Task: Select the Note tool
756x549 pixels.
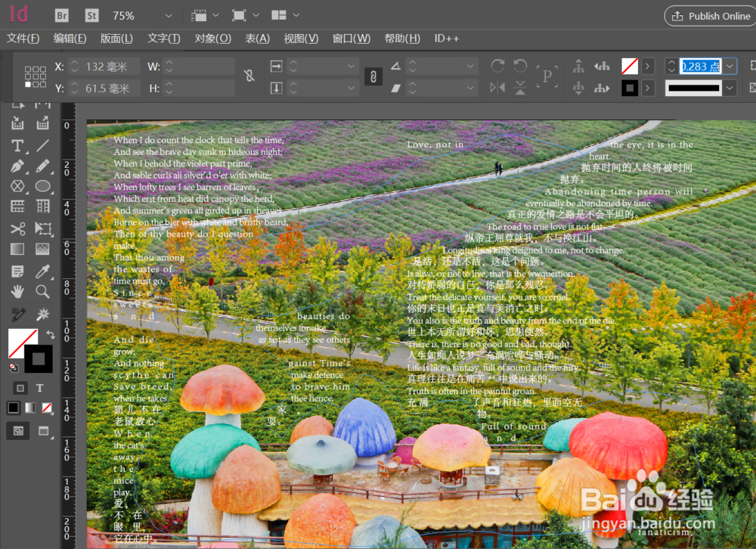Action: [x=17, y=271]
